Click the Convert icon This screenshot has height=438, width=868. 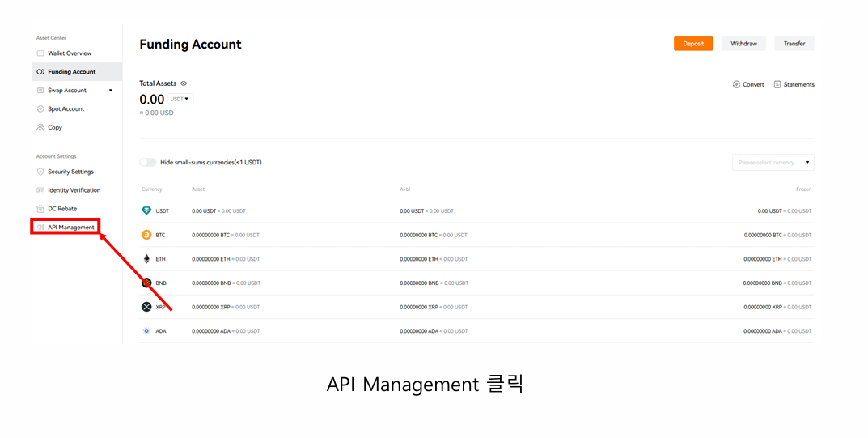click(x=736, y=84)
